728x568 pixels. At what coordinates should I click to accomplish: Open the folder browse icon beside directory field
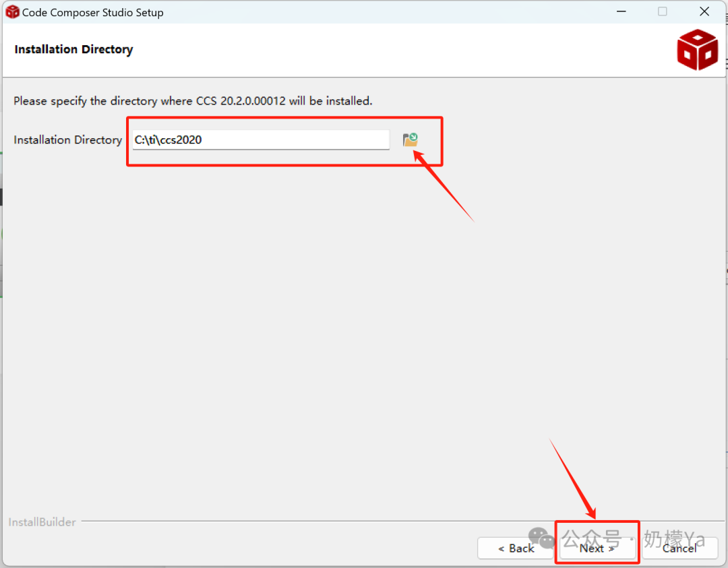tap(410, 139)
